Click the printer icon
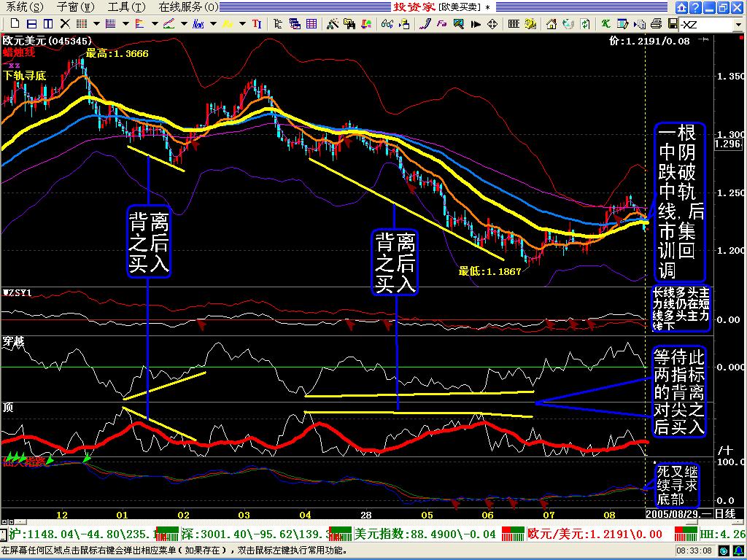Screen dimensions: 747x560 pyautogui.click(x=657, y=24)
